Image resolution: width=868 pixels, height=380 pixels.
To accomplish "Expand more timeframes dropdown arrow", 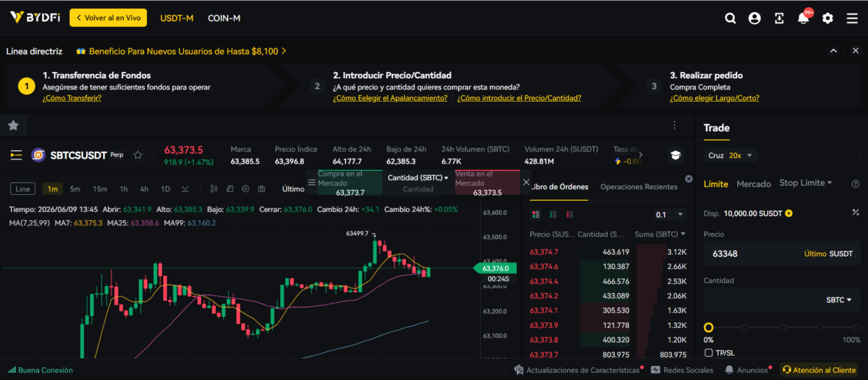I will (x=185, y=189).
